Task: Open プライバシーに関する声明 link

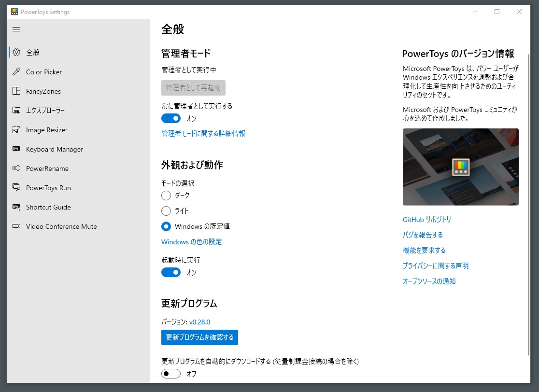Action: (435, 266)
